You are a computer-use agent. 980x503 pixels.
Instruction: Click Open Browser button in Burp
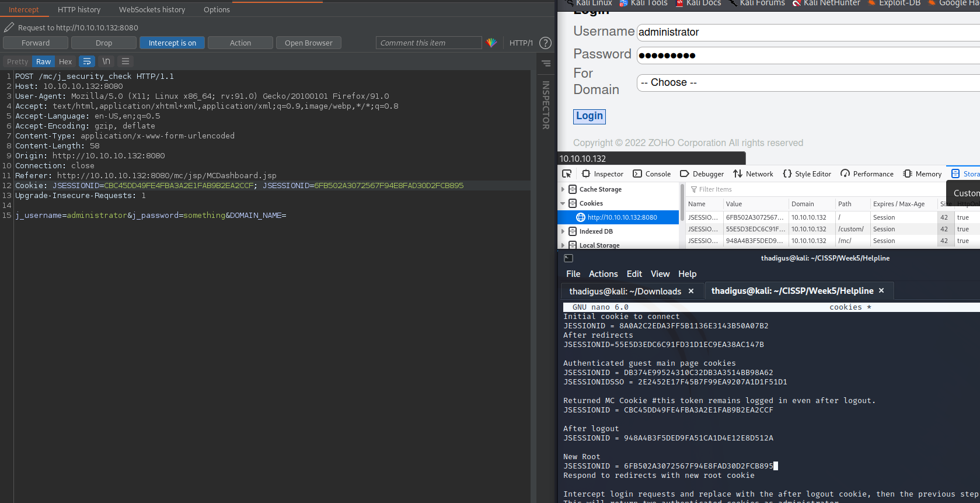click(309, 43)
